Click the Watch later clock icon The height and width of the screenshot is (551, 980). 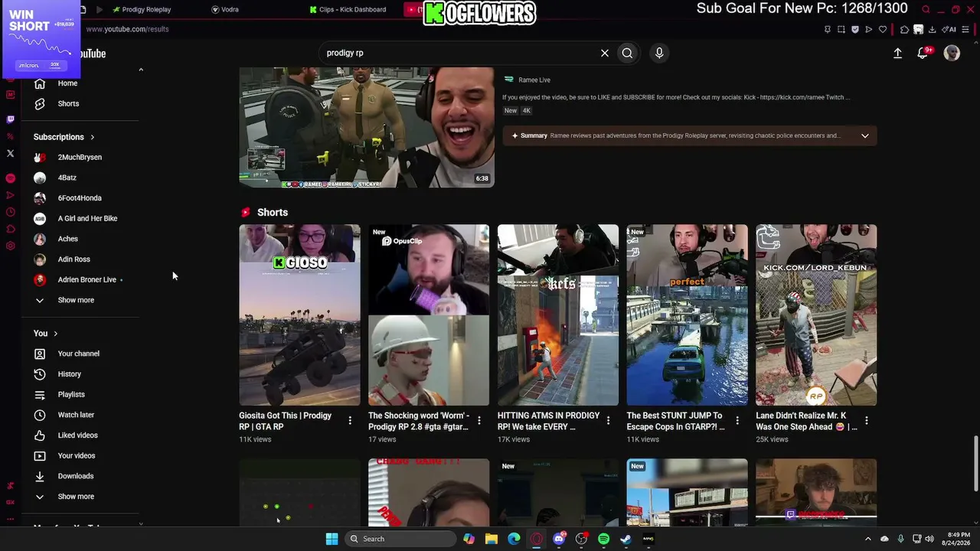[x=40, y=415]
